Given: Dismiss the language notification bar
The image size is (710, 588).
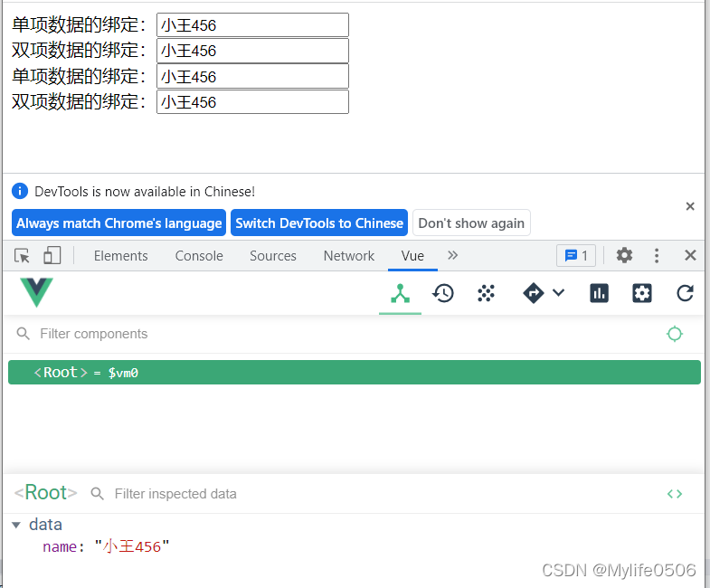Looking at the screenshot, I should click(x=690, y=206).
